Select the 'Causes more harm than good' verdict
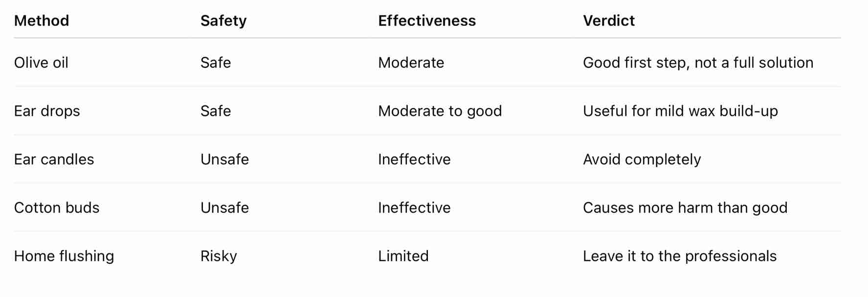868x297 pixels. pyautogui.click(x=685, y=208)
